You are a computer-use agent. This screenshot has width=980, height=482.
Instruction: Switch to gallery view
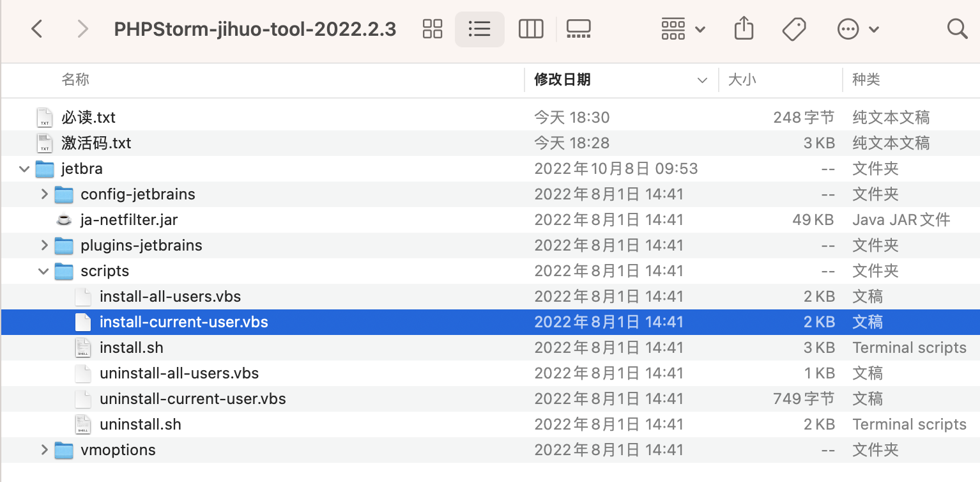click(x=578, y=29)
